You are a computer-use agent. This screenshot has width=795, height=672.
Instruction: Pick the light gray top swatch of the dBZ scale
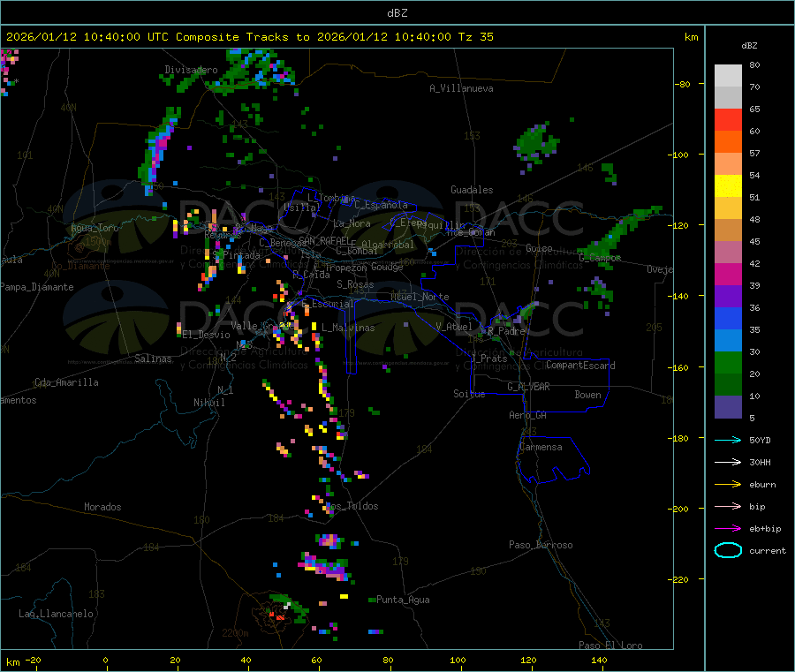tap(728, 76)
